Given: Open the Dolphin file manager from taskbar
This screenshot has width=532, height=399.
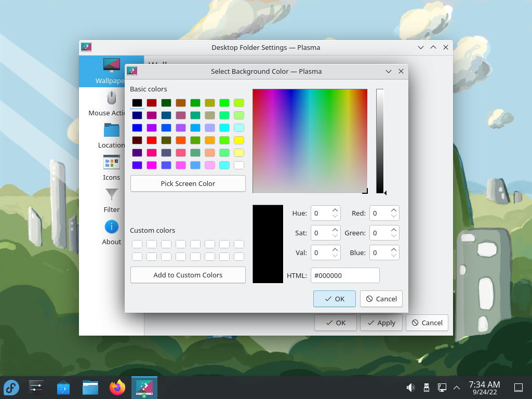Looking at the screenshot, I should point(90,388).
